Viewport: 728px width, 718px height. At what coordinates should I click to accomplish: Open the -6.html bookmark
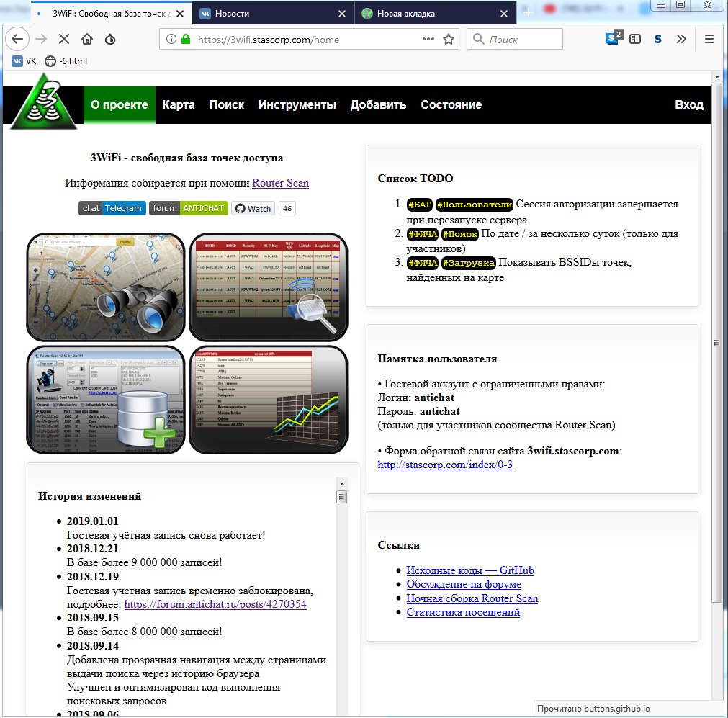coord(66,60)
